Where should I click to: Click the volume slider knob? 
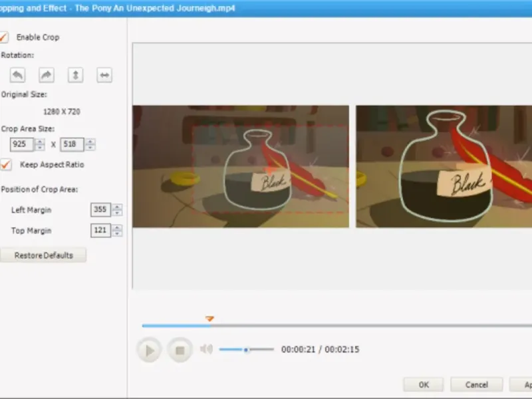coord(247,350)
